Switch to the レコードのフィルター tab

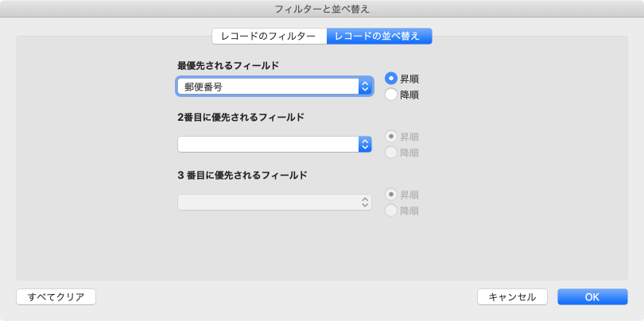[269, 36]
